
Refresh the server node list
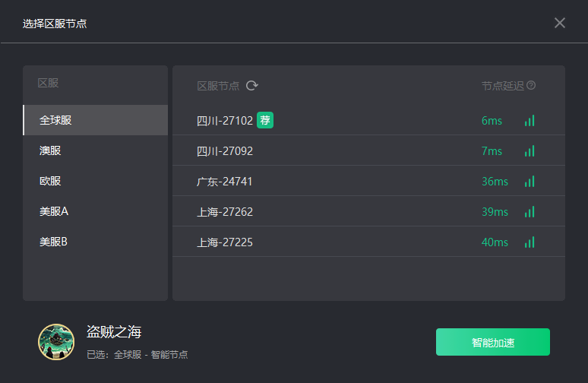(252, 85)
